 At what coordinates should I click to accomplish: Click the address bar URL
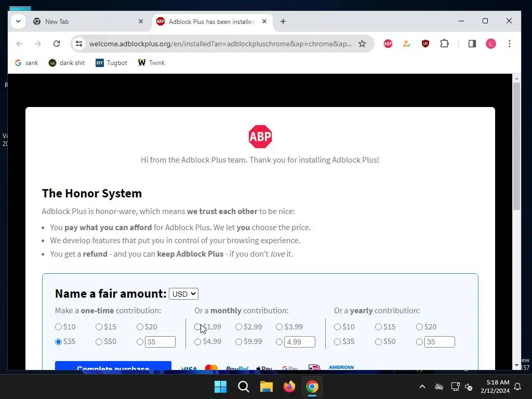pyautogui.click(x=220, y=44)
